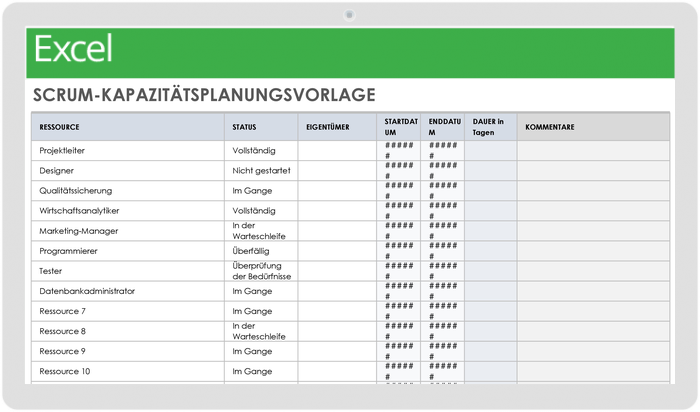The height and width of the screenshot is (412, 700).
Task: Select Projektleiter's Enddatum cell
Action: coord(442,151)
